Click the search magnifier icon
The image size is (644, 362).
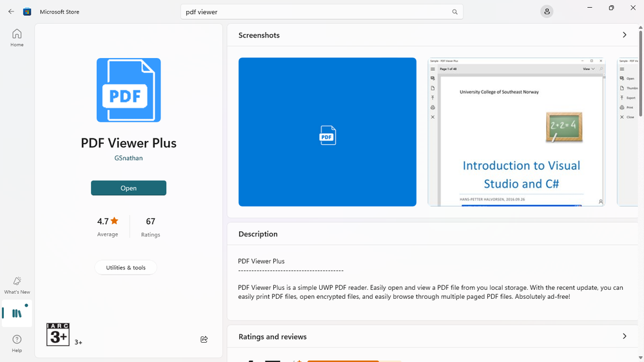click(454, 12)
